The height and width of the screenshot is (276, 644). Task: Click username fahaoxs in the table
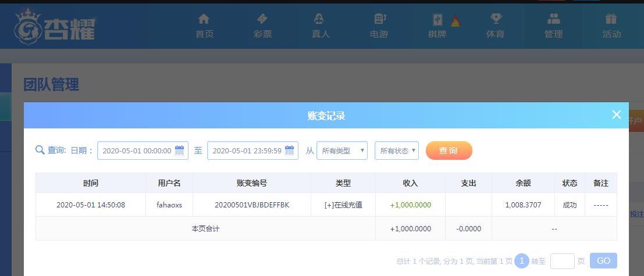[x=169, y=205]
